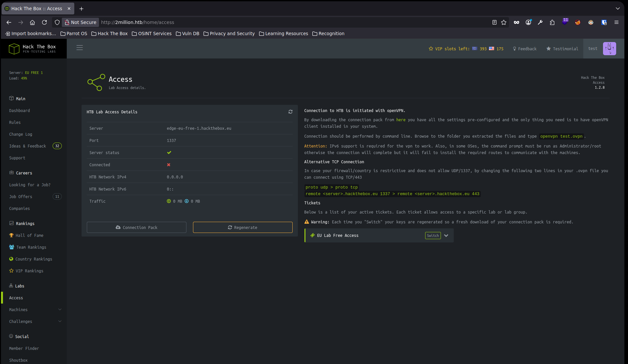This screenshot has width=628, height=364.
Task: Expand EU Lab Free Access ticket chevron
Action: 446,236
